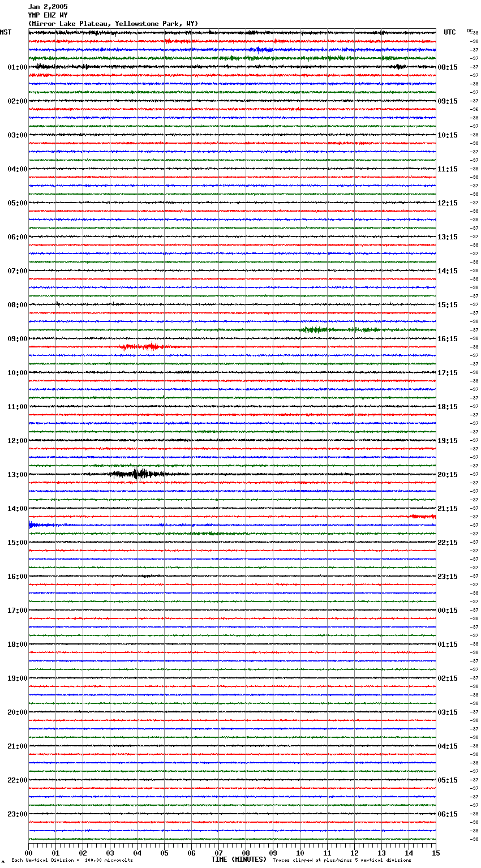Click the "Traces clipped at plus/minus 5 vertical divisions" note

pos(342,861)
